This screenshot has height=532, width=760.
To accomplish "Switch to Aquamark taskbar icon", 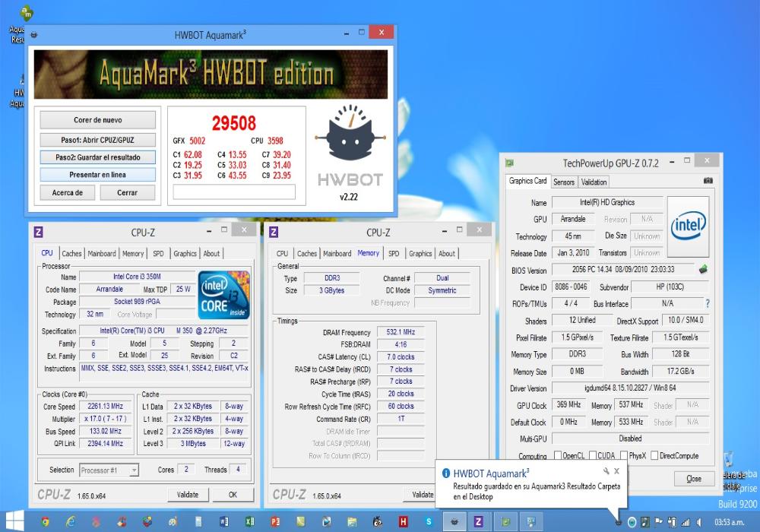I will tap(454, 521).
